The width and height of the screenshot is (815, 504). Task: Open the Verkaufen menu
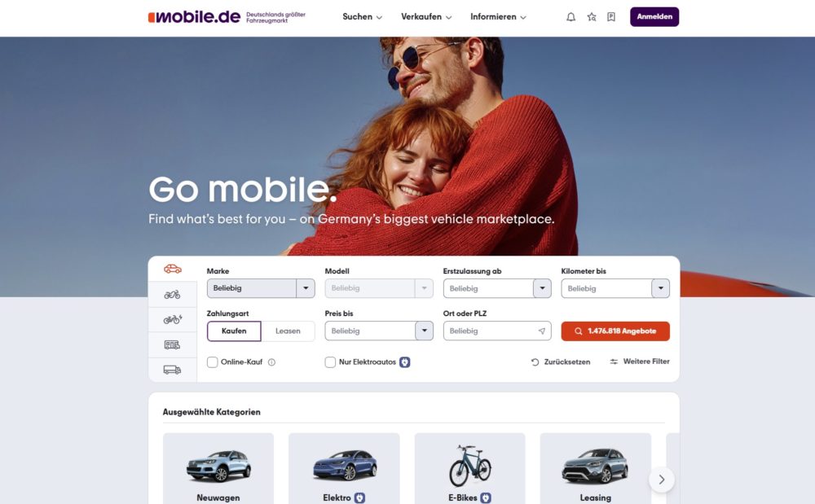[426, 16]
